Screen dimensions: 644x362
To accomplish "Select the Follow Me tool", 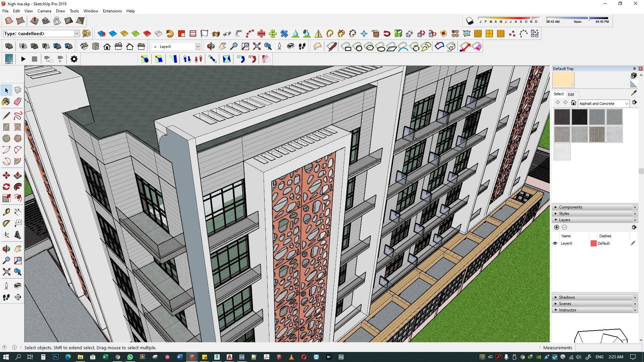I will click(18, 187).
